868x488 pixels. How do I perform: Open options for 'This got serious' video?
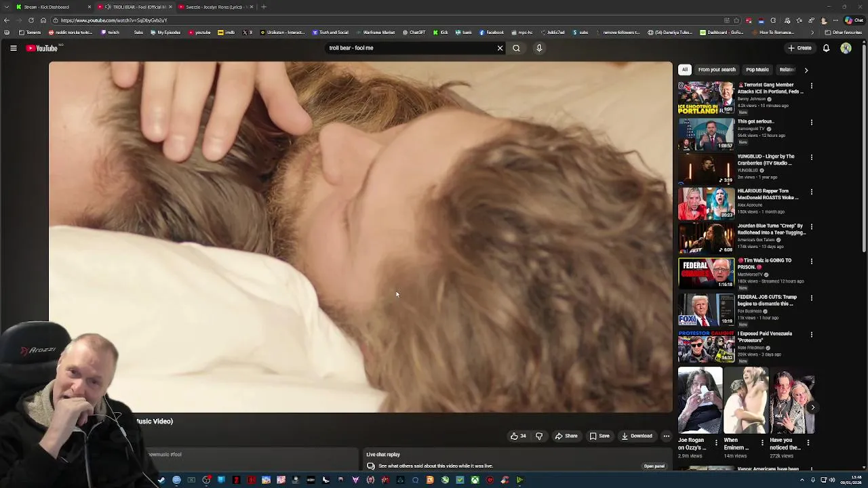pyautogui.click(x=811, y=123)
